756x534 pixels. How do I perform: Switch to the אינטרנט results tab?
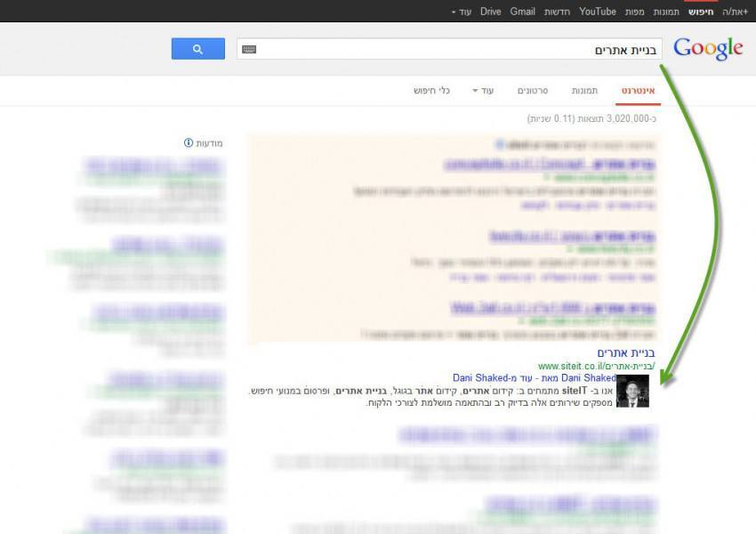pos(638,91)
